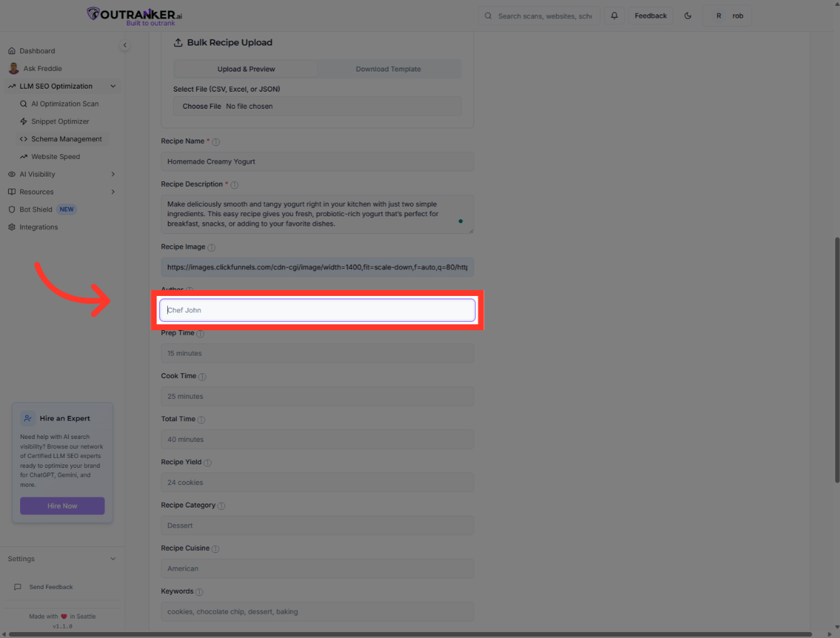
Task: Click the Author field
Action: coord(317,310)
